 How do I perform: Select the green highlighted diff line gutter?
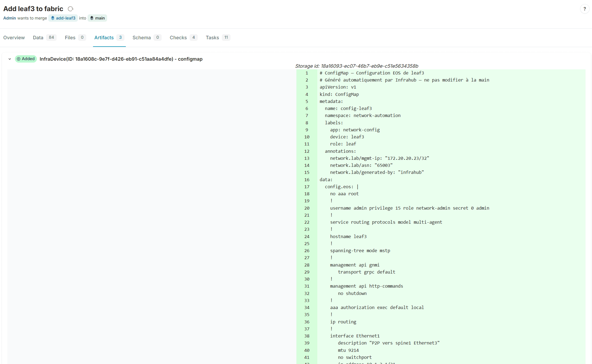(307, 73)
